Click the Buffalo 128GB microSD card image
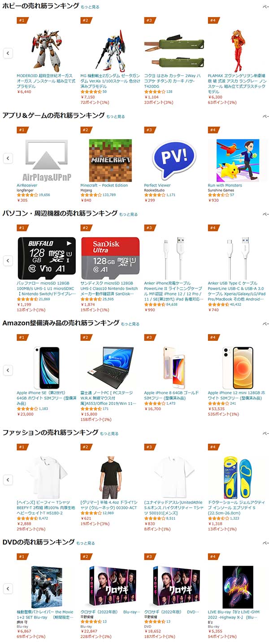The image size is (269, 644). 47,258
